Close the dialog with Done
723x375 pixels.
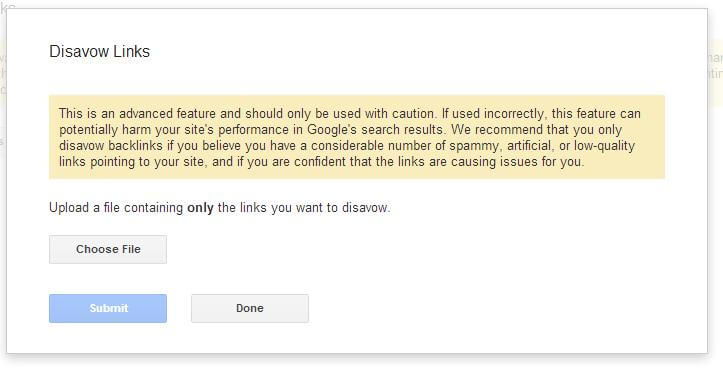(250, 309)
